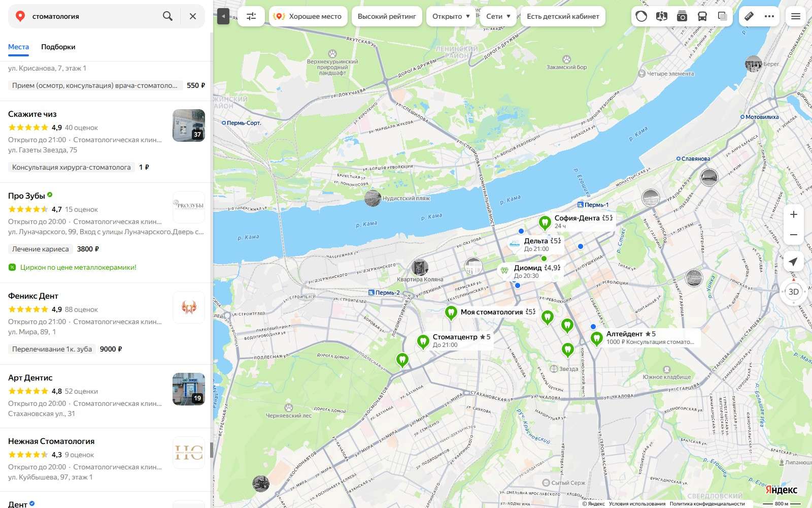This screenshot has height=508, width=812.
Task: Clear the стоматология search query
Action: point(193,16)
